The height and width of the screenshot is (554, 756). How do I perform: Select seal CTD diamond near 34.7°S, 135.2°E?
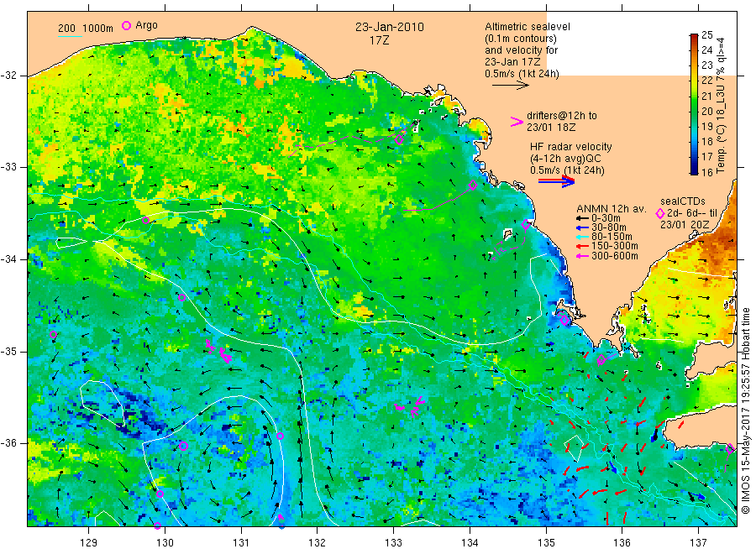click(564, 320)
